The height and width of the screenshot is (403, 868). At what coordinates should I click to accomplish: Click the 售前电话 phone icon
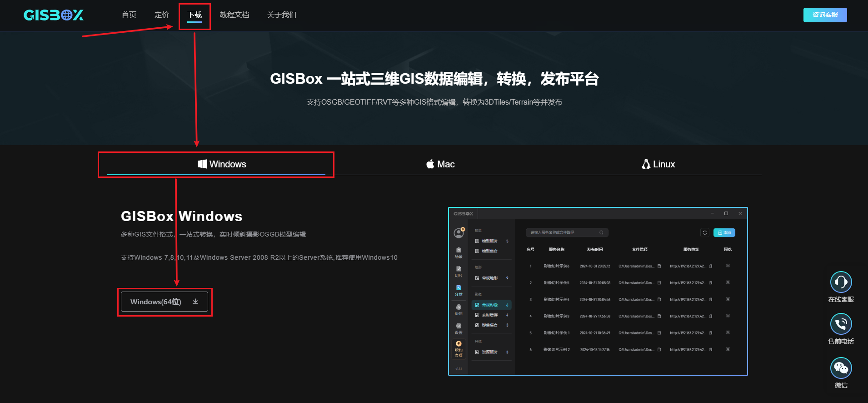coord(841,324)
